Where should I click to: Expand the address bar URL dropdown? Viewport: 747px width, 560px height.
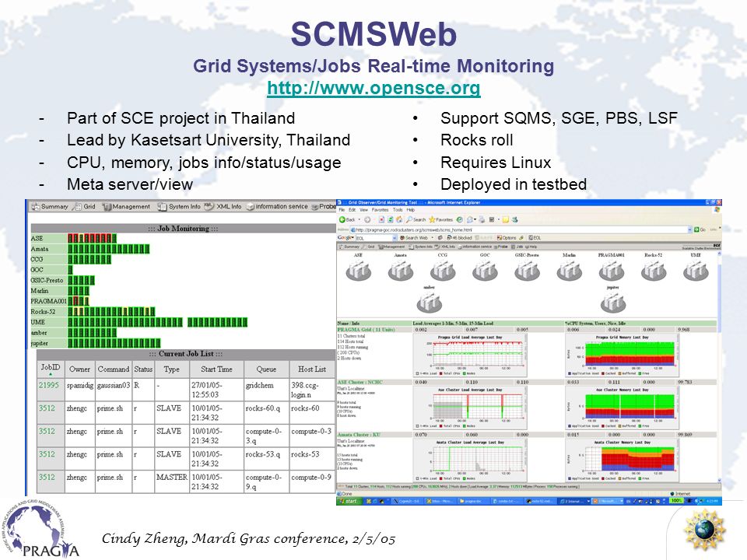click(x=689, y=230)
